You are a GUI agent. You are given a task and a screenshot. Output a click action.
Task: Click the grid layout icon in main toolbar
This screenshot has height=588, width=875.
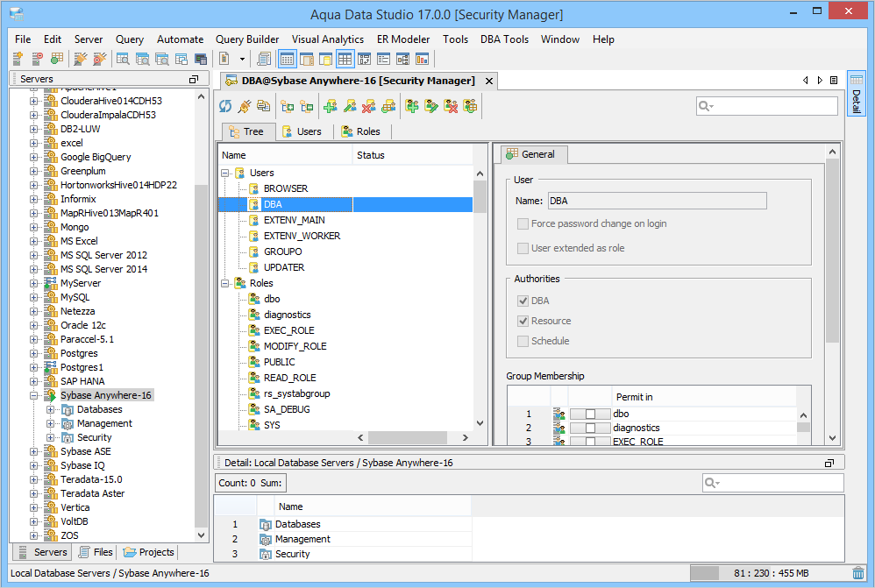(345, 59)
